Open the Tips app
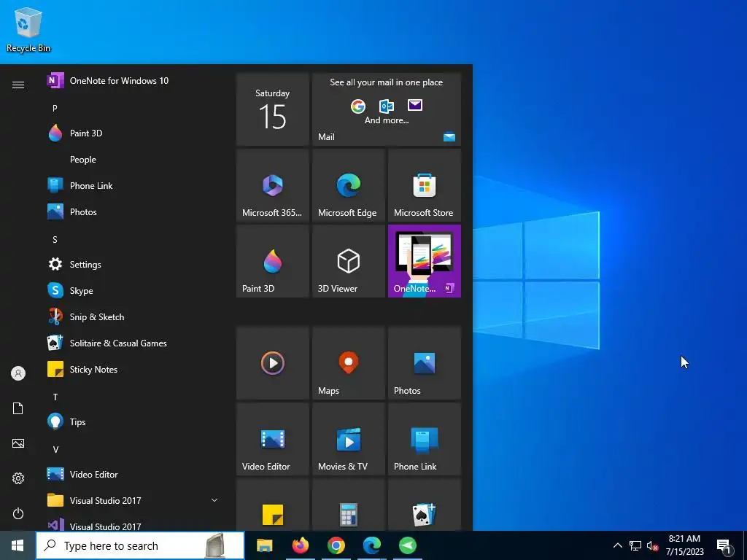The width and height of the screenshot is (747, 560). pyautogui.click(x=133, y=422)
